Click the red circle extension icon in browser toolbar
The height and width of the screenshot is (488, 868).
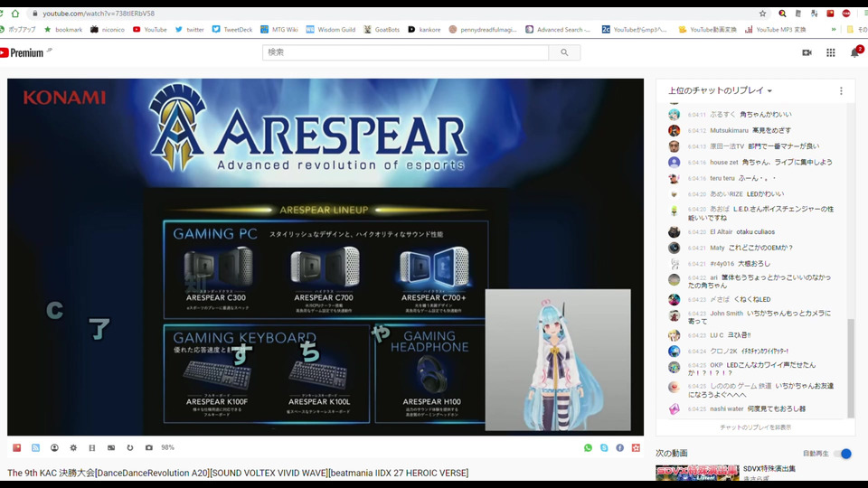846,14
